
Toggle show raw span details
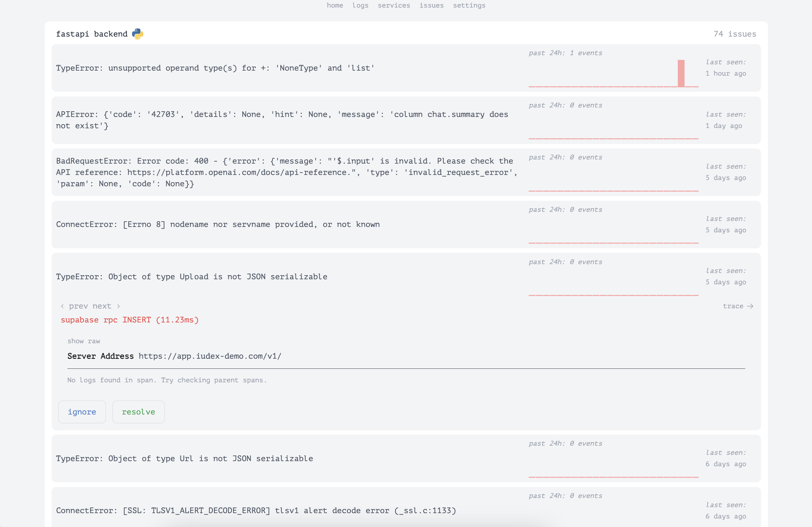pyautogui.click(x=83, y=341)
